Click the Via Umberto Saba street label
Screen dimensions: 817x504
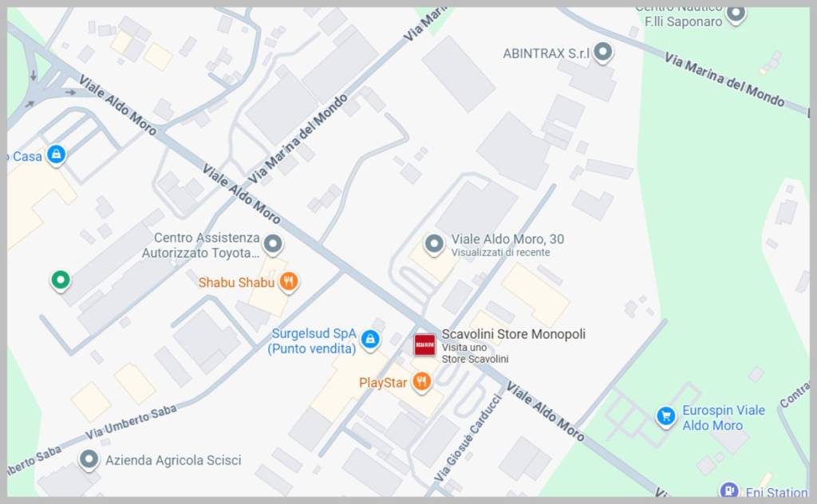click(131, 422)
